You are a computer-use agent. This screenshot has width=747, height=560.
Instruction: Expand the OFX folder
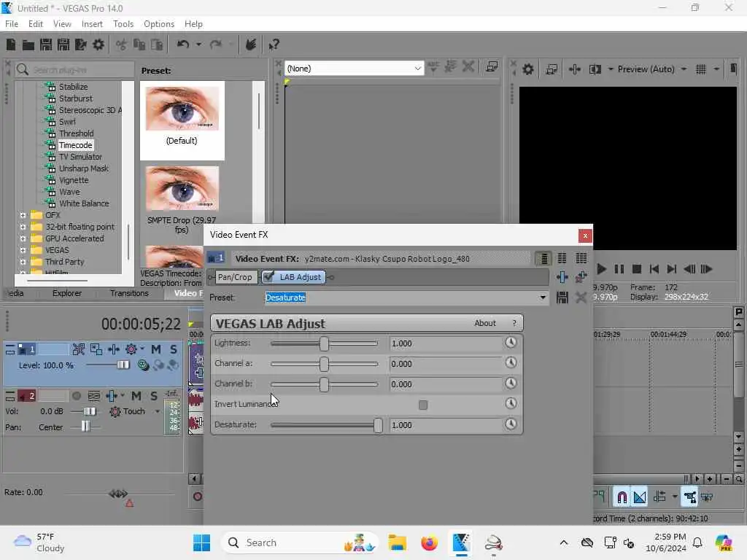[x=23, y=215]
